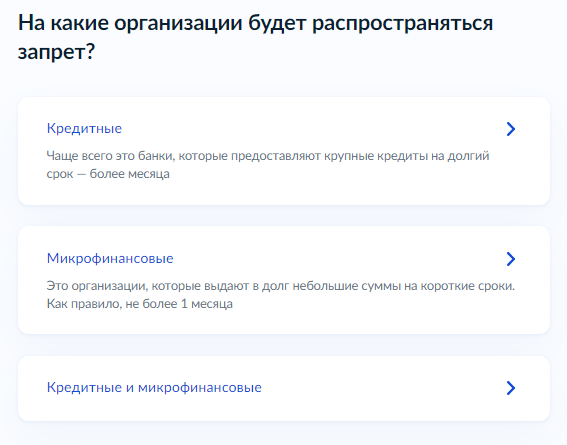Image resolution: width=567 pixels, height=445 pixels.
Task: Click the word 'запрет?' in the heading
Action: 56,52
